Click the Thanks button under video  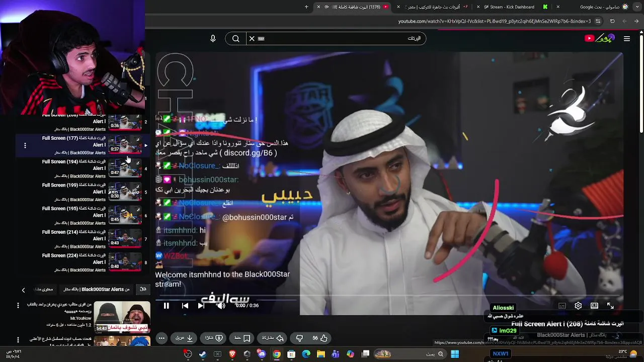click(x=214, y=338)
